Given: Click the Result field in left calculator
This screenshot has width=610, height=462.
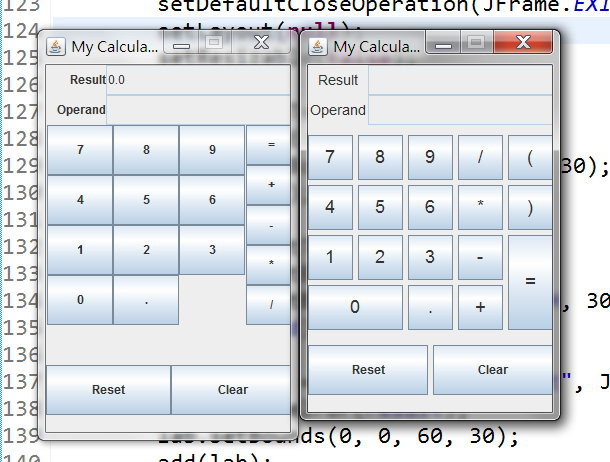Looking at the screenshot, I should [x=199, y=80].
